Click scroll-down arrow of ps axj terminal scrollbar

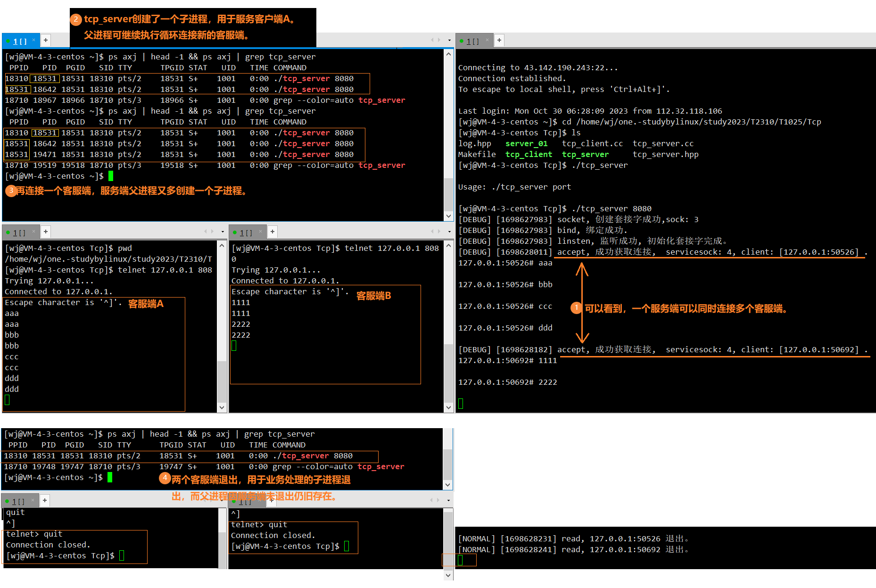(x=448, y=216)
